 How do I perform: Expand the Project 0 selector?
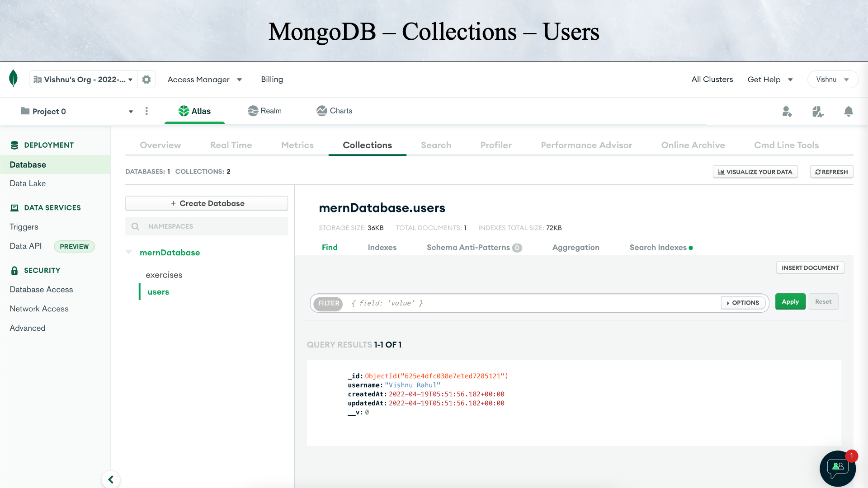tap(131, 111)
